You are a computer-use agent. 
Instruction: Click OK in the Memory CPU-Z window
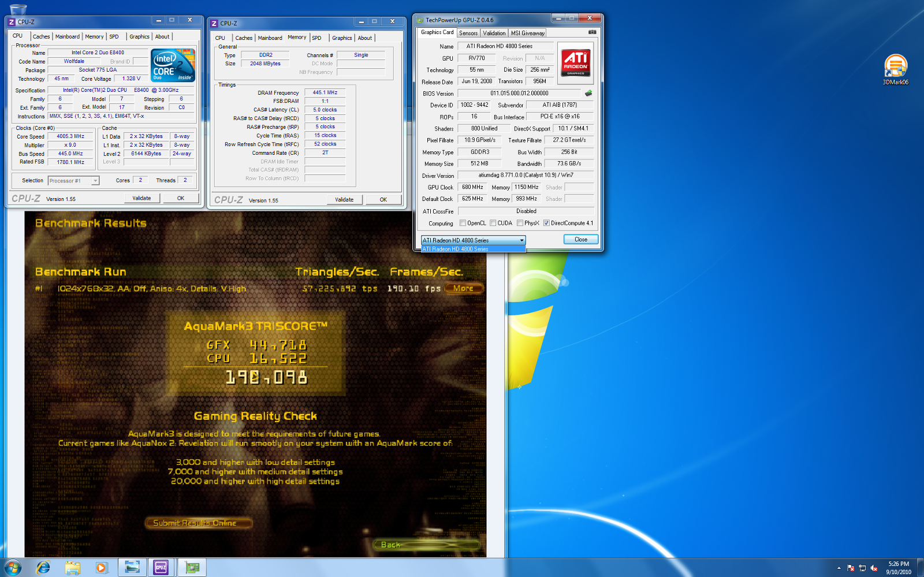click(383, 200)
